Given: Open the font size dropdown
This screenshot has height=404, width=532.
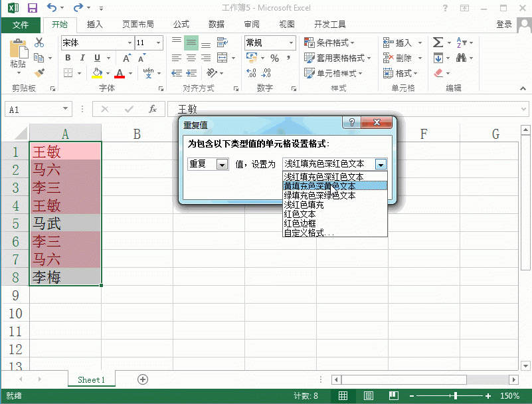Looking at the screenshot, I should [157, 43].
